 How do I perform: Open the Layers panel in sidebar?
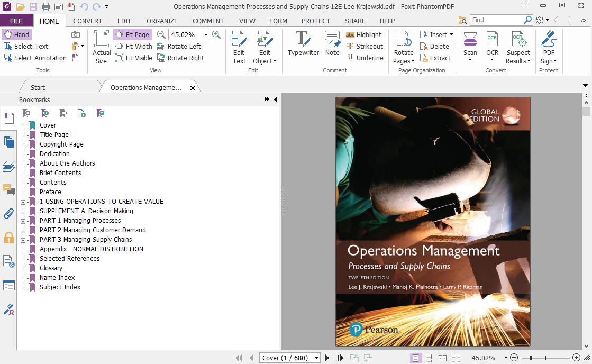[x=8, y=166]
